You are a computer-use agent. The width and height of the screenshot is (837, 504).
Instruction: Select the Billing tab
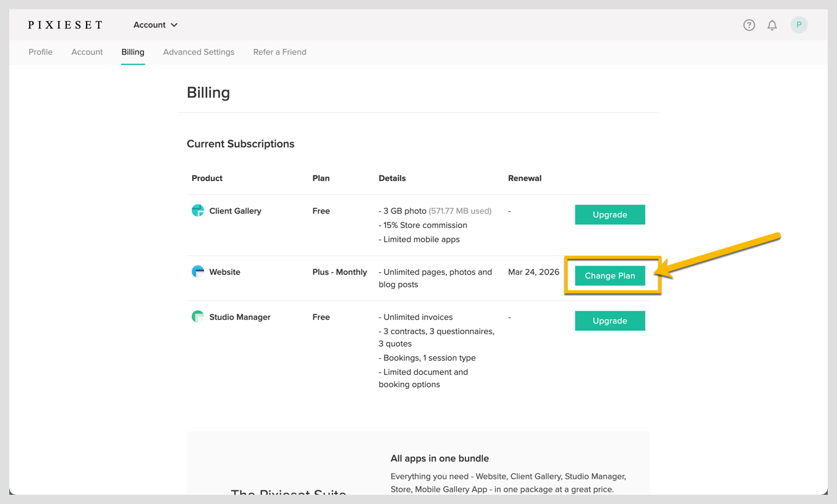point(132,52)
